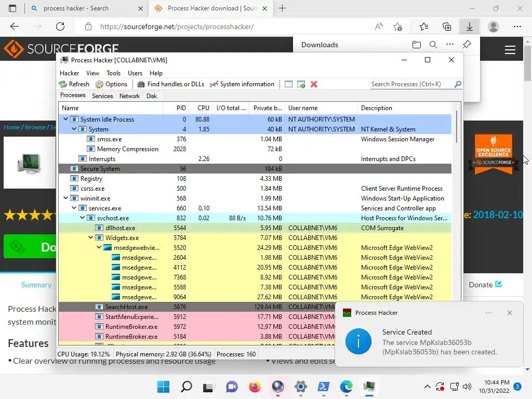The image size is (532, 399).
Task: Click the search magnifier in Search Processes box
Action: 458,84
